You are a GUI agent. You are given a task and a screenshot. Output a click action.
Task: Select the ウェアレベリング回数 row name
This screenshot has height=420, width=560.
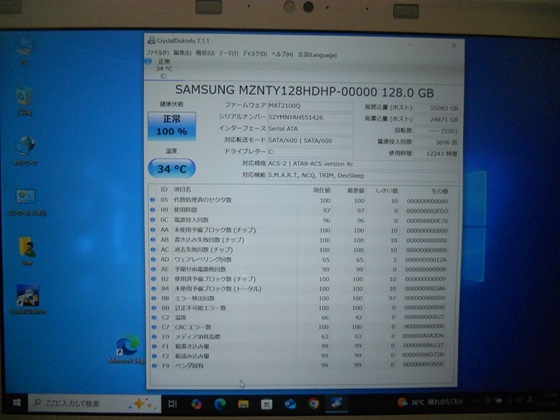[x=203, y=259]
